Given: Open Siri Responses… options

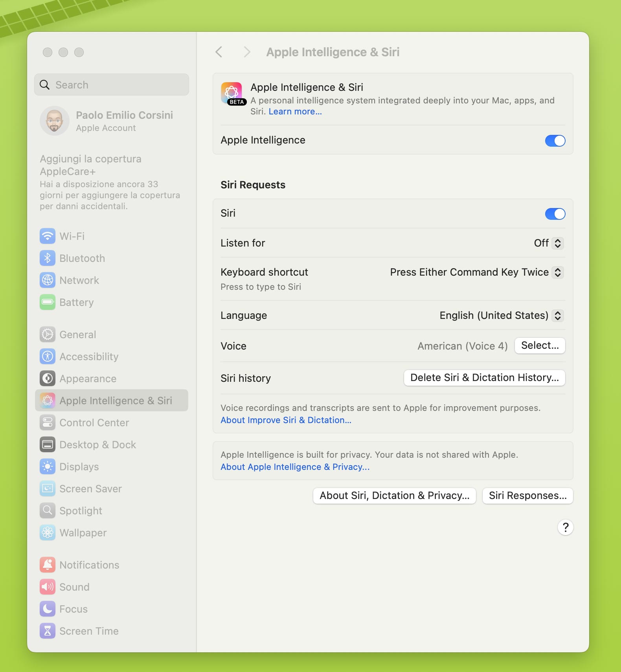Looking at the screenshot, I should pos(527,496).
